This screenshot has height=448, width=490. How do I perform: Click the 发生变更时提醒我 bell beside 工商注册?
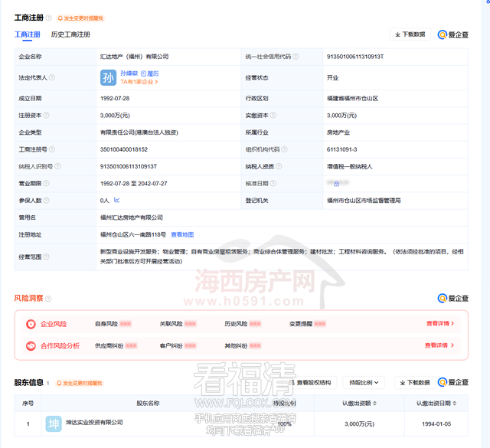[x=80, y=18]
